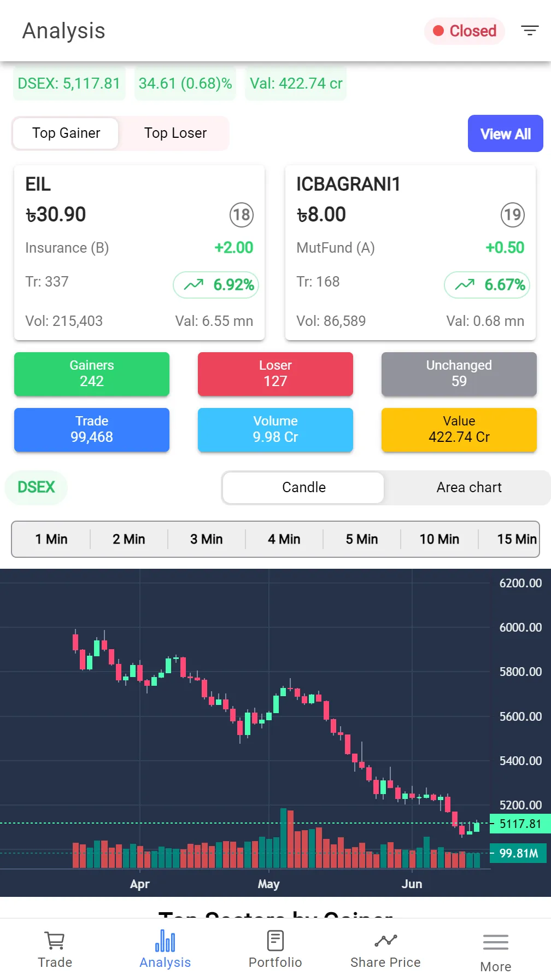Click the Loser 127 tile

[275, 374]
